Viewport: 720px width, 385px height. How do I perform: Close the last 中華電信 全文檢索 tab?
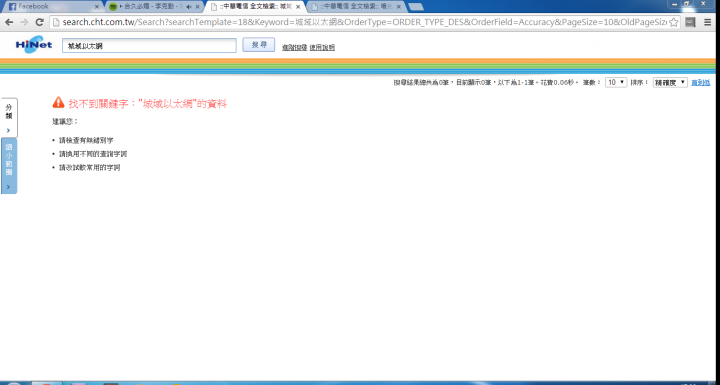pos(399,7)
